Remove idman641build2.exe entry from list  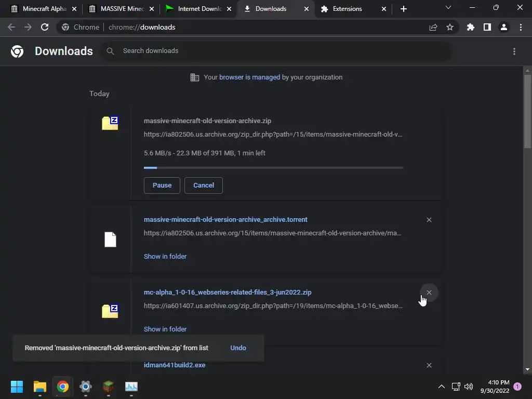click(429, 365)
